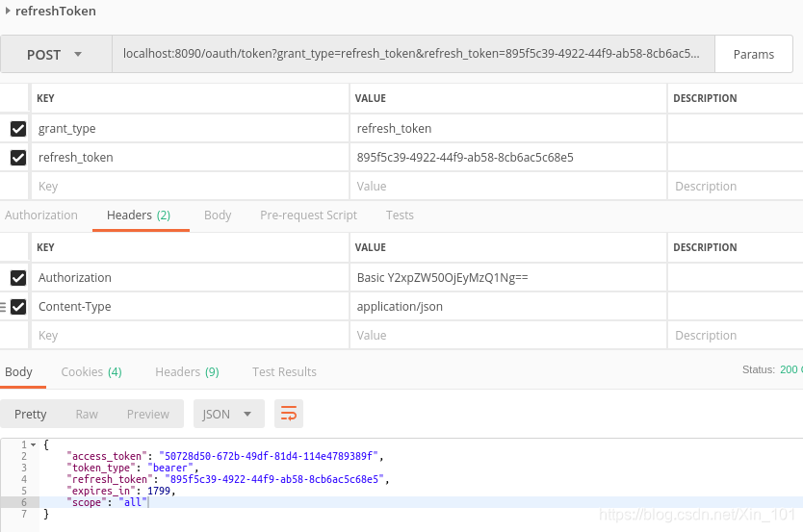Screen dimensions: 803x532
Task: Click empty Key field in params table
Action: pyautogui.click(x=190, y=187)
